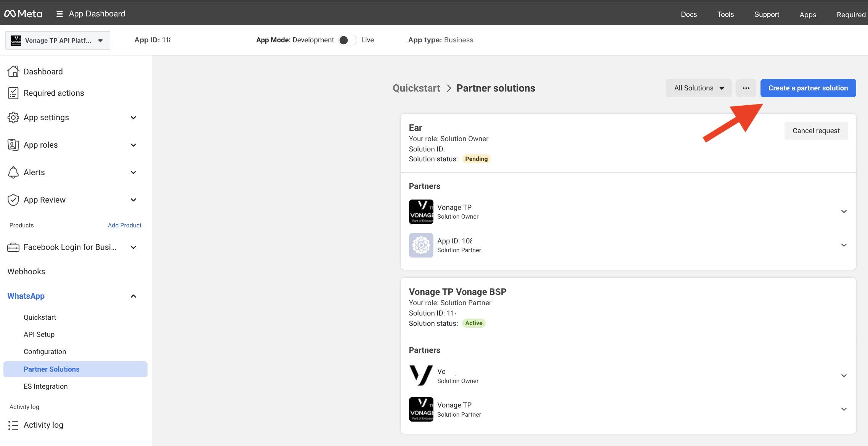The width and height of the screenshot is (868, 446).
Task: Click the Meta logo icon
Action: (10, 14)
